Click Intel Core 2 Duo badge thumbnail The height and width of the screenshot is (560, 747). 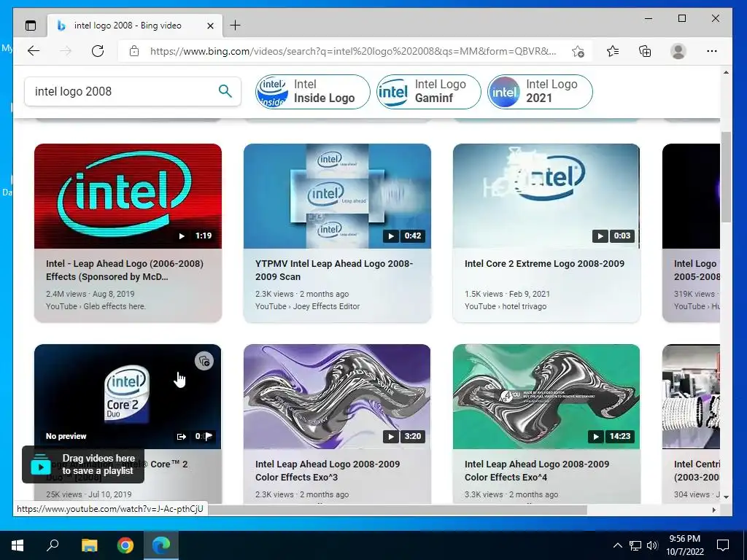[x=128, y=396]
